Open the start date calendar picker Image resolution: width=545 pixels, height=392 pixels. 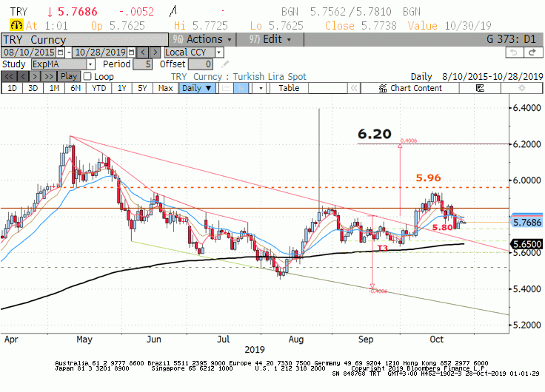[61, 53]
